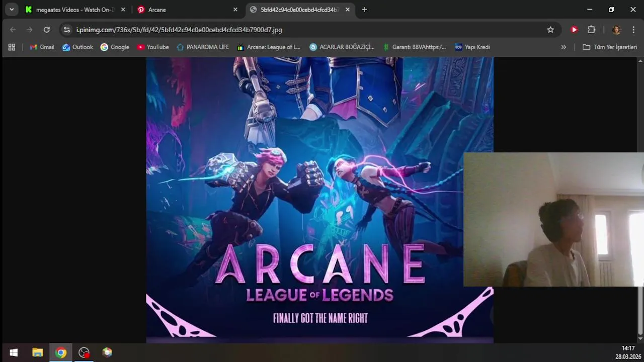Reload the current page
Image resolution: width=644 pixels, height=362 pixels.
(47, 30)
